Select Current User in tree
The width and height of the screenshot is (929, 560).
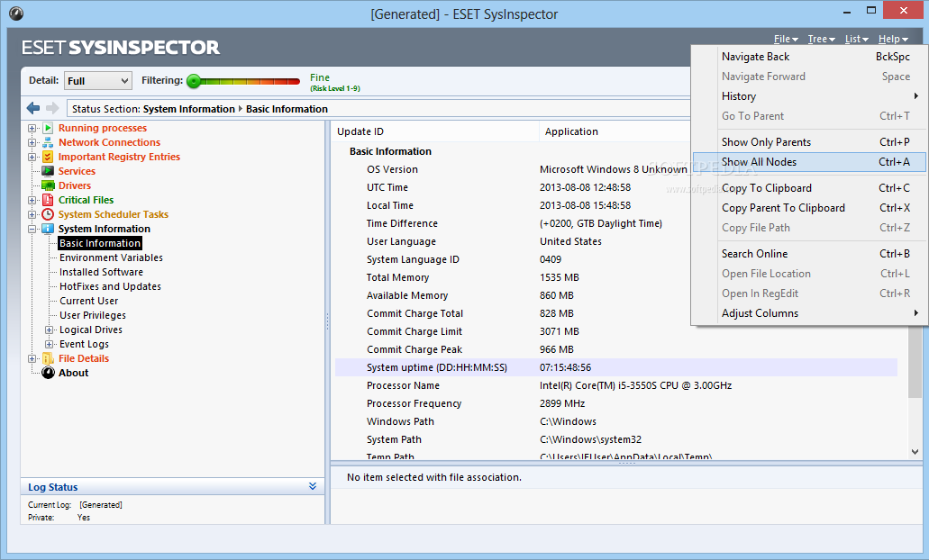tap(89, 301)
